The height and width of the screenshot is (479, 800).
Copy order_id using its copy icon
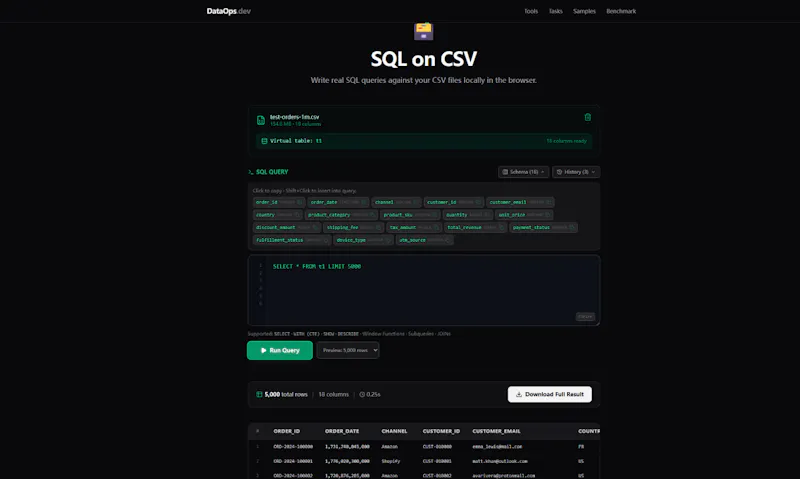coord(299,202)
